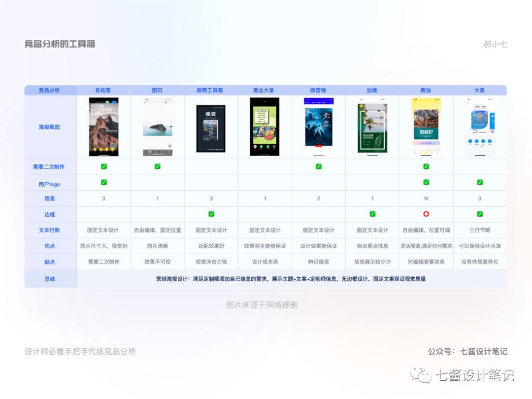Screen dimensions: 532x399
Task: Click the 竞品分析的工具箱 page title
Action: click(60, 44)
